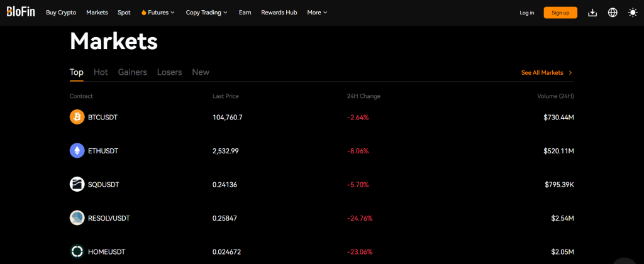This screenshot has width=644, height=264.
Task: Open See All Markets link
Action: pyautogui.click(x=546, y=73)
